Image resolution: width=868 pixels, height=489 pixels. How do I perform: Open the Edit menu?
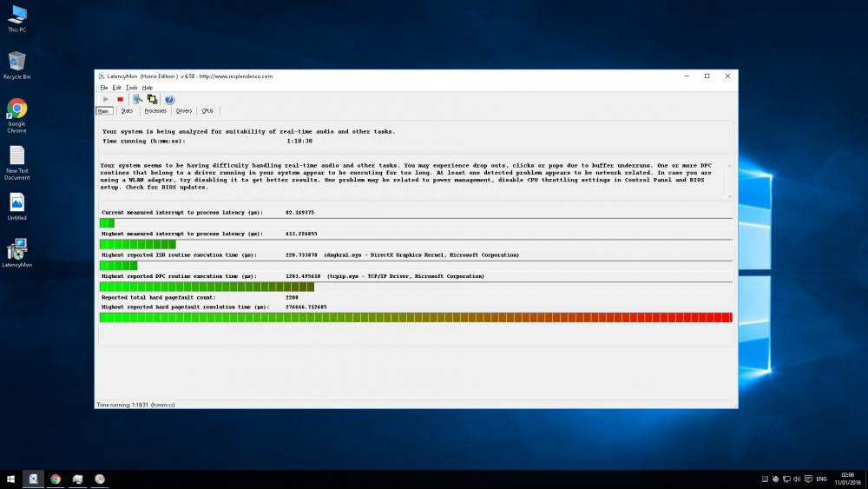pyautogui.click(x=116, y=88)
